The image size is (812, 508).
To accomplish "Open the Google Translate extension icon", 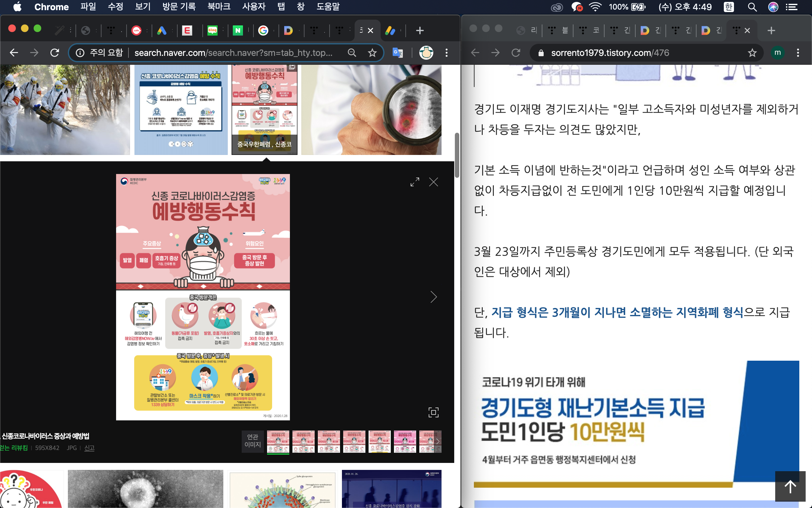I will tap(398, 53).
